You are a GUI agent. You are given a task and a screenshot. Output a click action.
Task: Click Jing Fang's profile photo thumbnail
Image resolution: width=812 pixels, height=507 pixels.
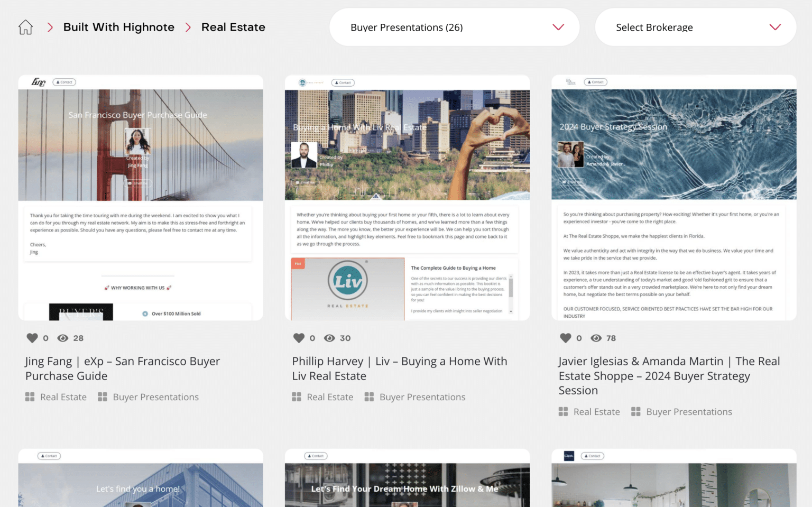point(137,141)
